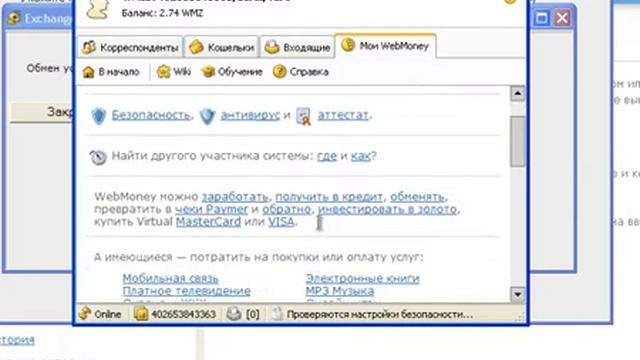
Task: Click the shield icon beside антивирус
Action: (x=207, y=116)
